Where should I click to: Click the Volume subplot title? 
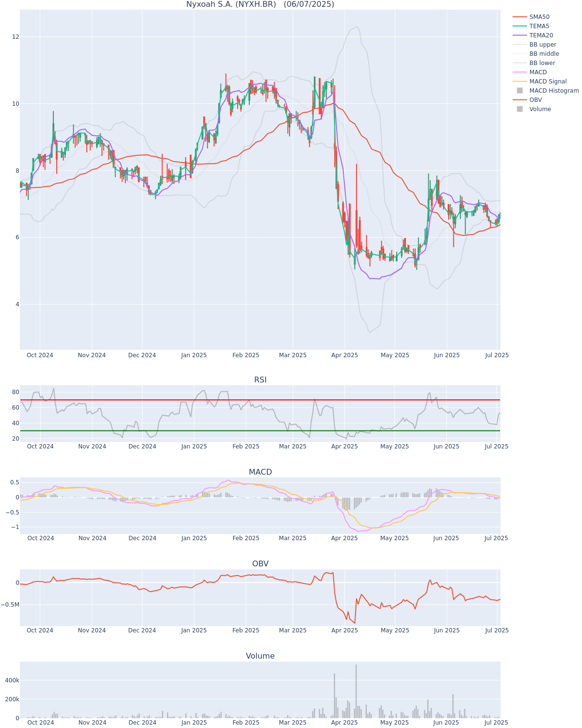[x=260, y=656]
